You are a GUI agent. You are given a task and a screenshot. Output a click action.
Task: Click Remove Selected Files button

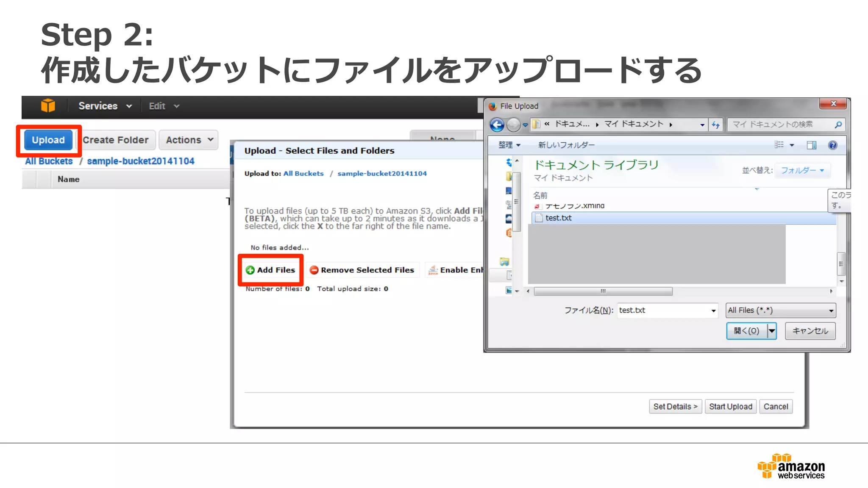362,270
